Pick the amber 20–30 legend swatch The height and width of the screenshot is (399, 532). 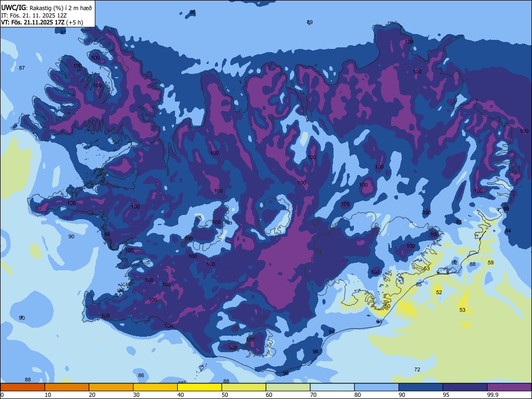click(111, 387)
